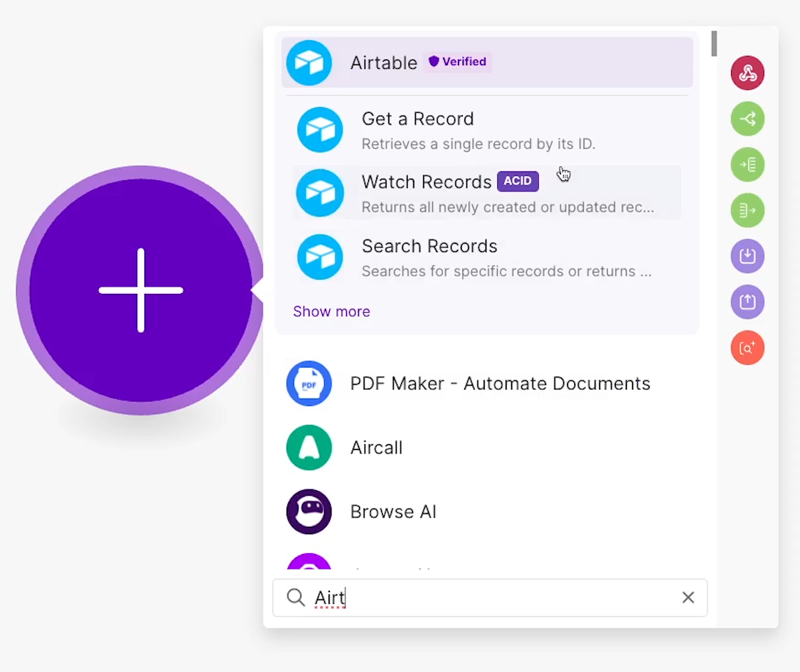
Task: Click the Search Records Airtable icon
Action: tap(320, 257)
